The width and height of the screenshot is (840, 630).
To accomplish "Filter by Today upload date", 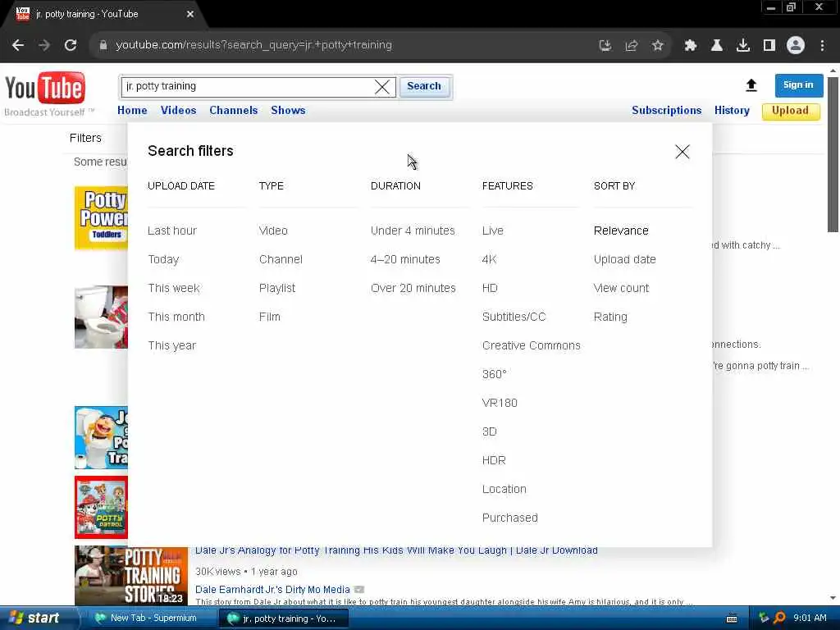I will tap(163, 259).
